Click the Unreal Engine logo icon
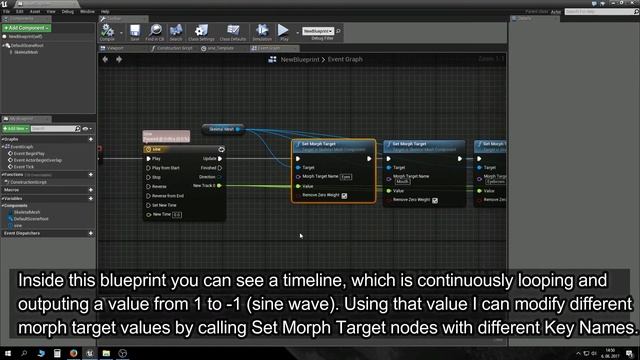Screen dimensions: 640x360 4,4
